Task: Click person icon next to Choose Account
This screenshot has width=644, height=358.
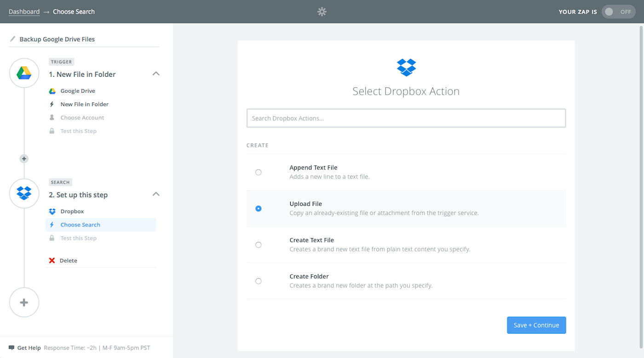Action: coord(52,118)
